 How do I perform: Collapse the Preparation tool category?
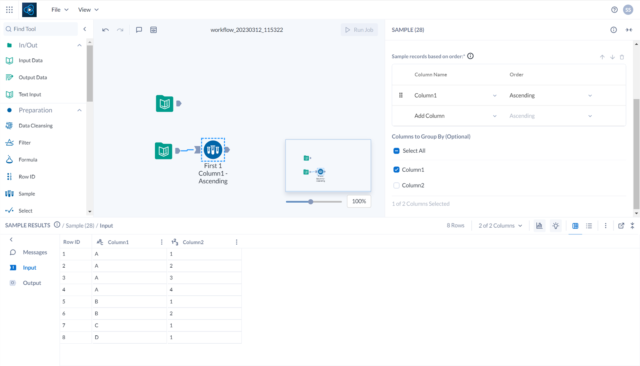[x=79, y=110]
